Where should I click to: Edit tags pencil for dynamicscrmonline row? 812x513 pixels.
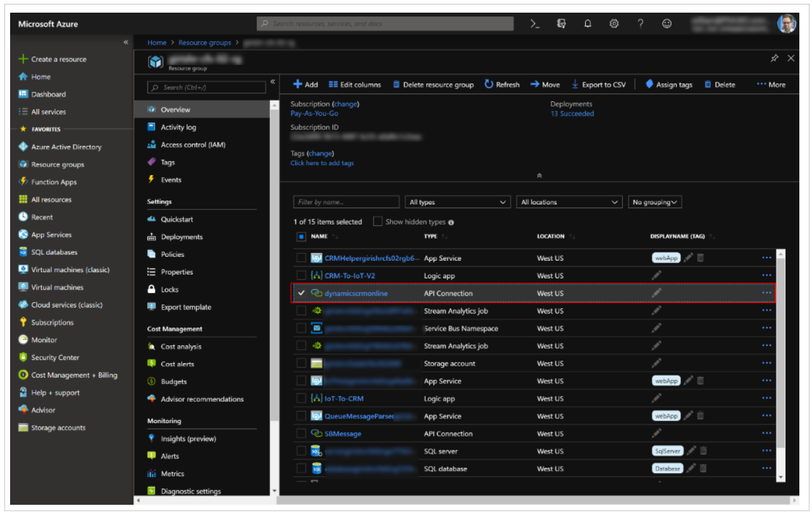656,294
